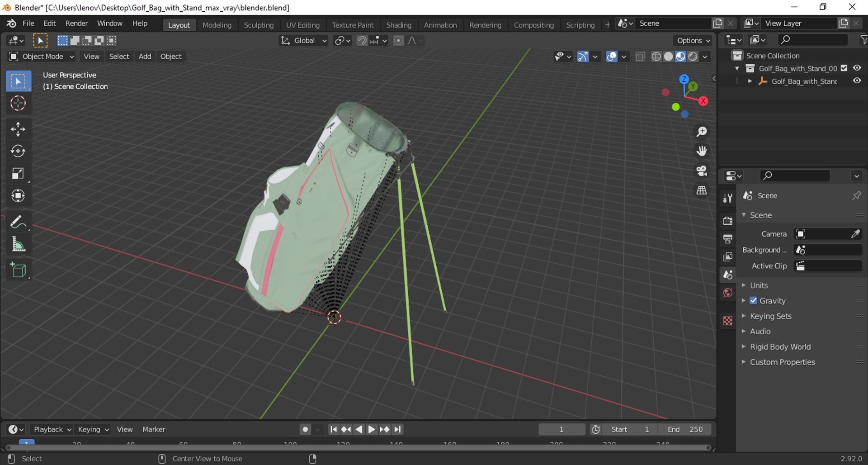Viewport: 868px width, 465px height.
Task: Select the Annotate tool
Action: point(18,222)
